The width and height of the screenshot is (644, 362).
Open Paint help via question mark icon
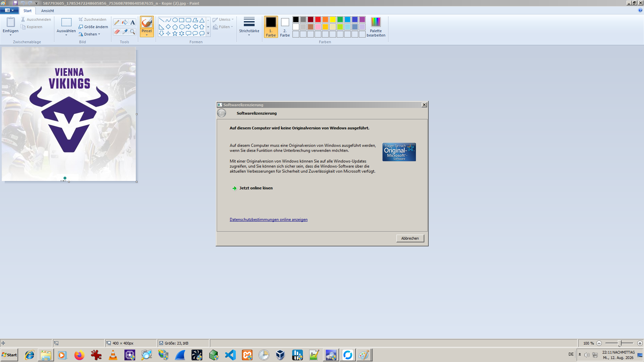(x=640, y=10)
